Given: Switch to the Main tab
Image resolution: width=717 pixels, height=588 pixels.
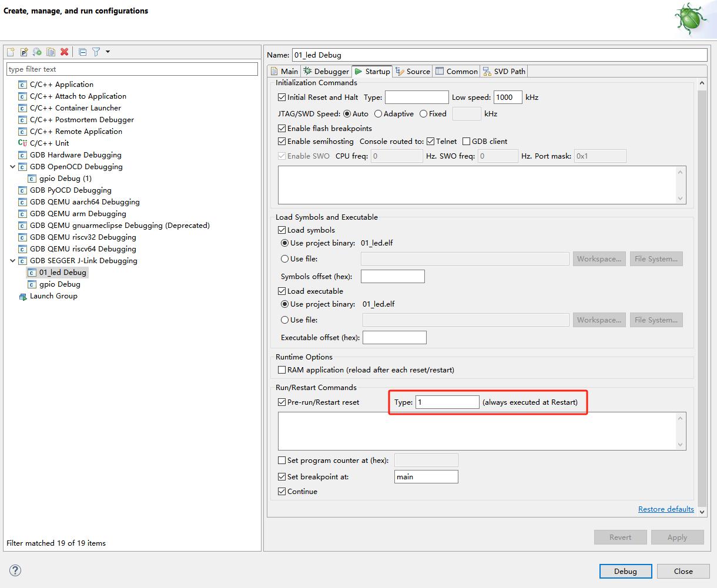Looking at the screenshot, I should (x=284, y=71).
